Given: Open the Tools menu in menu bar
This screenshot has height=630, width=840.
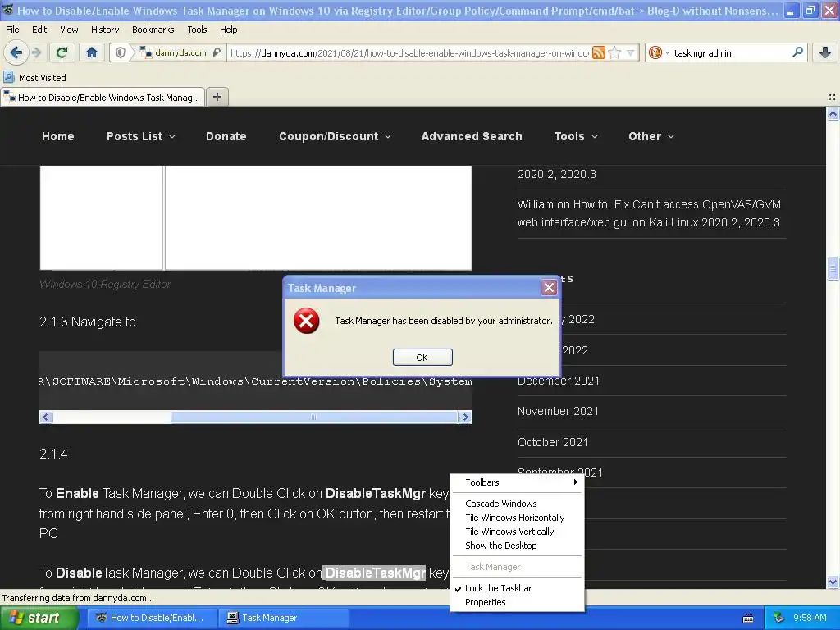Looking at the screenshot, I should coord(197,30).
